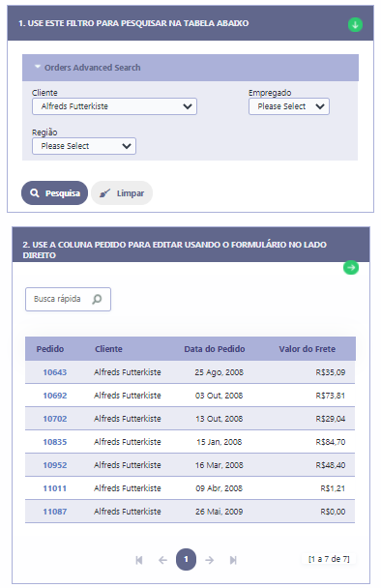This screenshot has height=588, width=381.
Task: Click the Pesquisa button
Action: [x=54, y=193]
